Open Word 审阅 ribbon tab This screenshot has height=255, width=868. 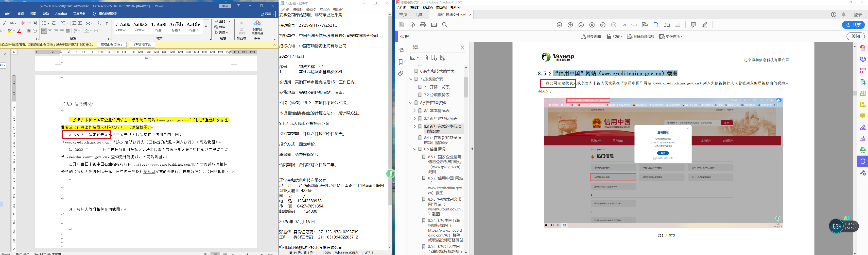click(20, 14)
